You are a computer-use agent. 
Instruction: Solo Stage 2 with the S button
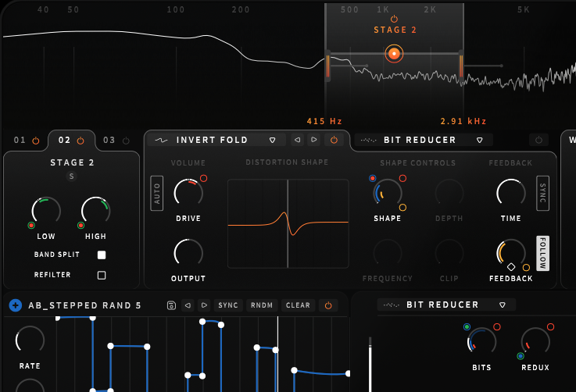coord(72,176)
